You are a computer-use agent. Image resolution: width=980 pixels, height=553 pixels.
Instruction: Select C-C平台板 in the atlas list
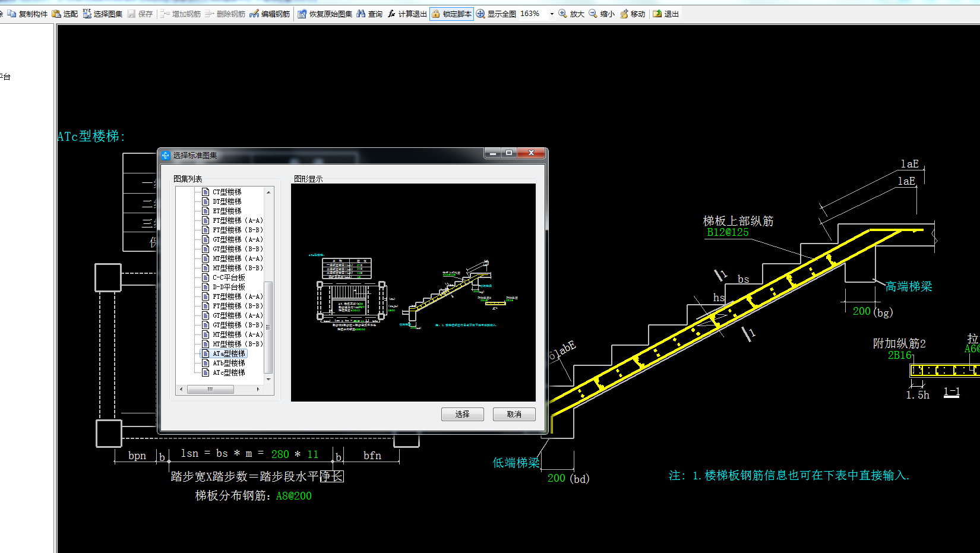pos(229,277)
